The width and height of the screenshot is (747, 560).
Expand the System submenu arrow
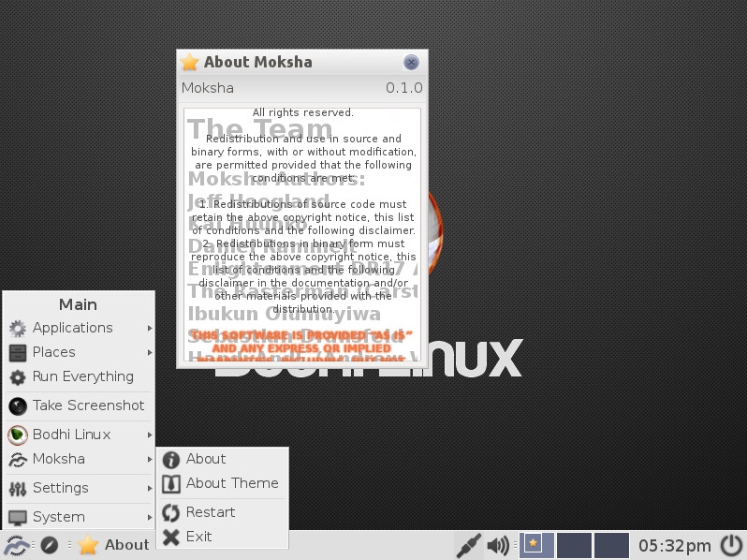point(150,518)
